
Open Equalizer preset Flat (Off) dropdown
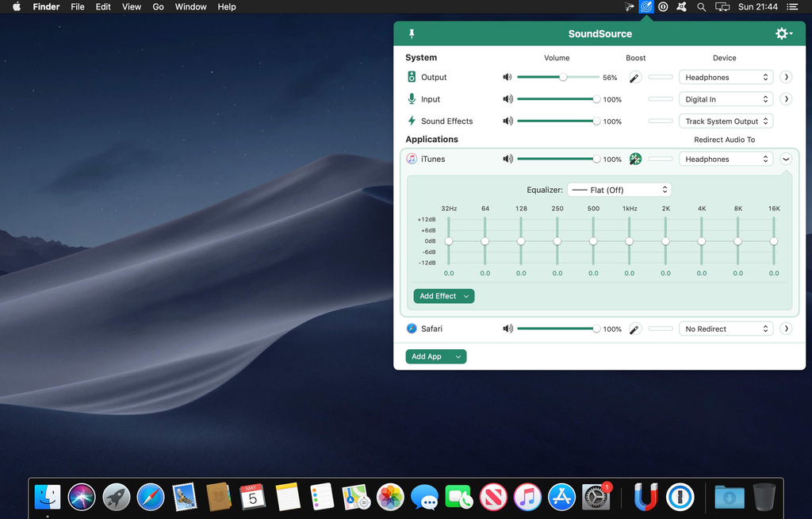pyautogui.click(x=619, y=190)
